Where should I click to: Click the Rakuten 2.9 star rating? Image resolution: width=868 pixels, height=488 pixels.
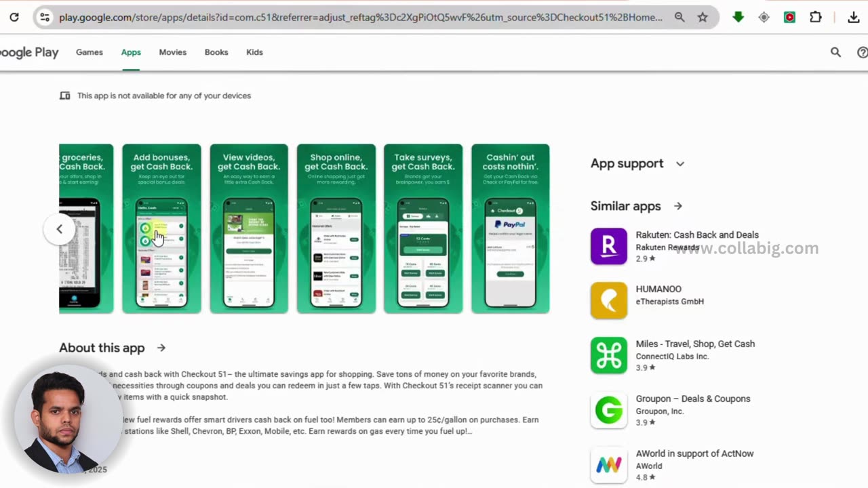[x=646, y=259]
